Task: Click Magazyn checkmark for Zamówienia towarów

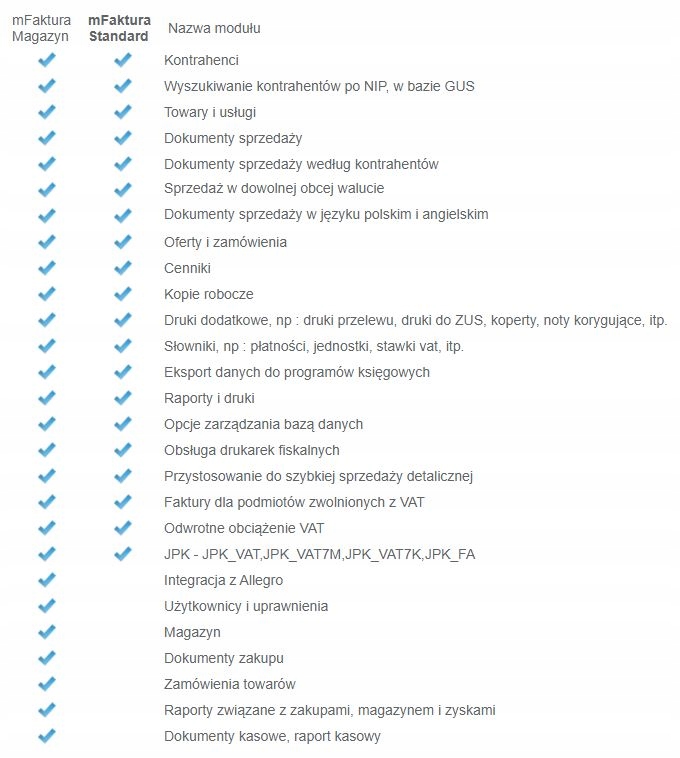Action: tap(46, 684)
